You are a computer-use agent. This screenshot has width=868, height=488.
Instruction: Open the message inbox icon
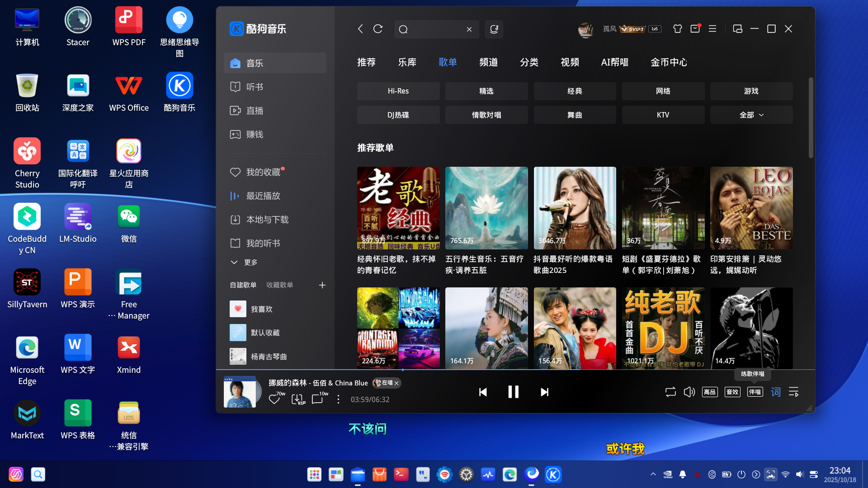(695, 29)
